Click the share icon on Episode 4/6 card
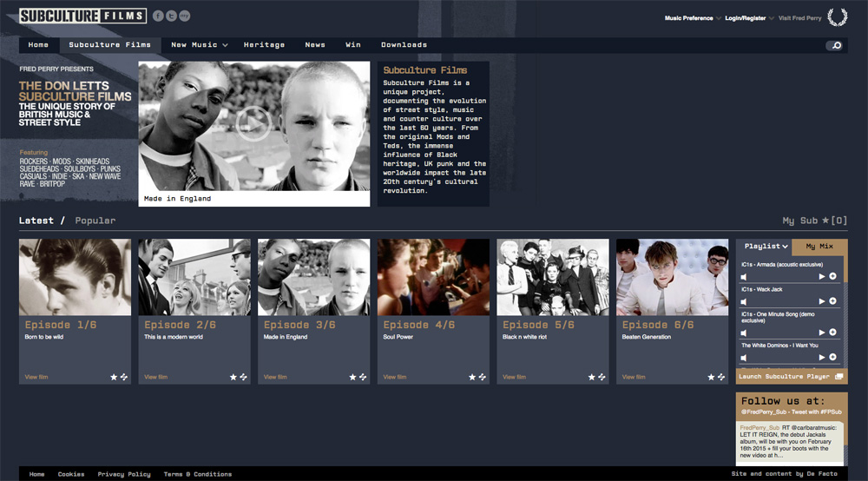The width and height of the screenshot is (868, 481). pos(482,377)
